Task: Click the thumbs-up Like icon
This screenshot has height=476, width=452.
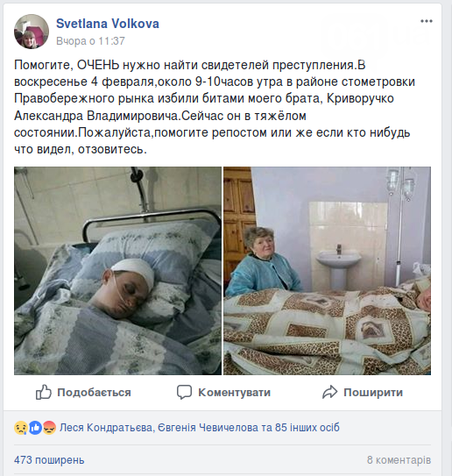Action: point(44,392)
